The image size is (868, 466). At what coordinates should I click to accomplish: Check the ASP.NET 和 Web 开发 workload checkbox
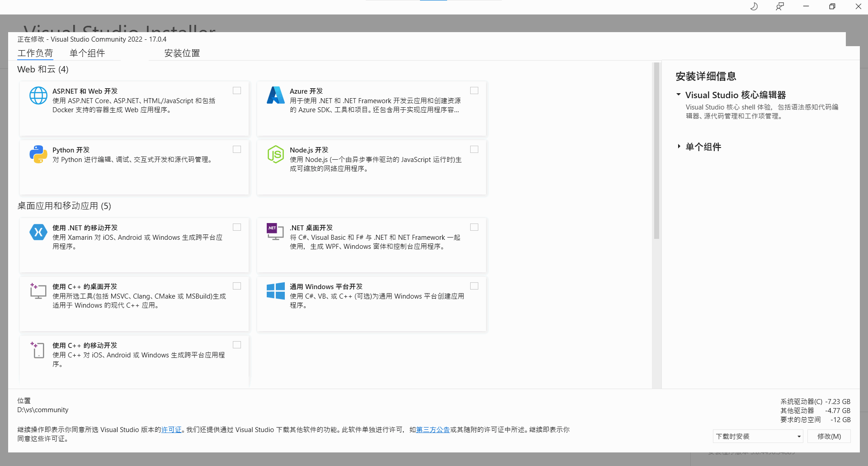click(x=237, y=90)
